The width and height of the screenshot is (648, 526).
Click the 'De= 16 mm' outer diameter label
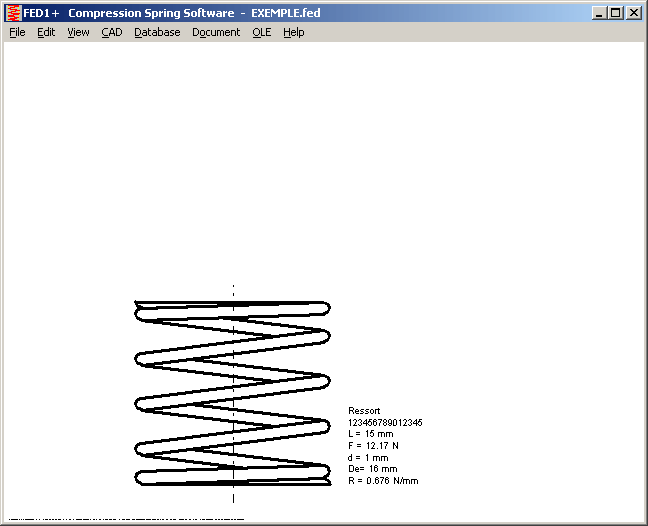click(x=372, y=469)
